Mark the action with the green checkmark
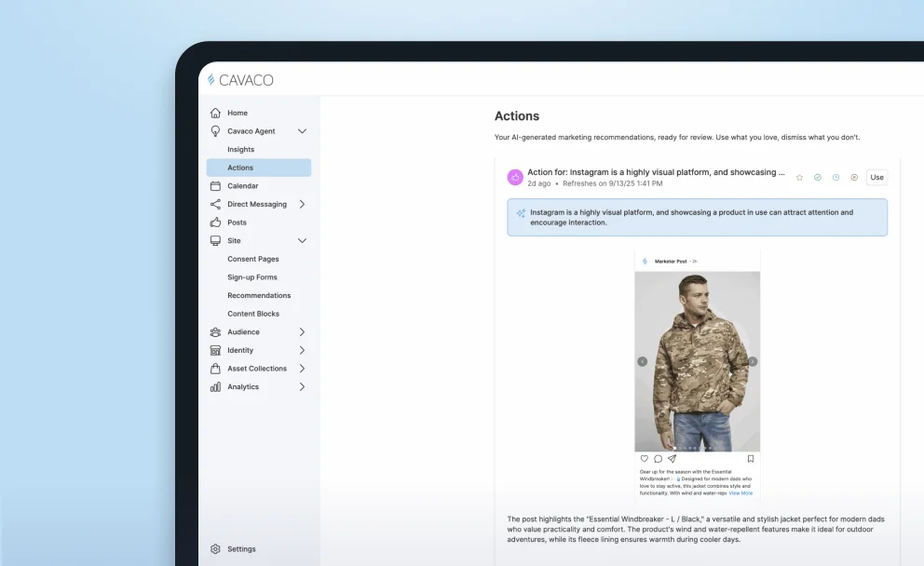The image size is (924, 566). [x=817, y=178]
